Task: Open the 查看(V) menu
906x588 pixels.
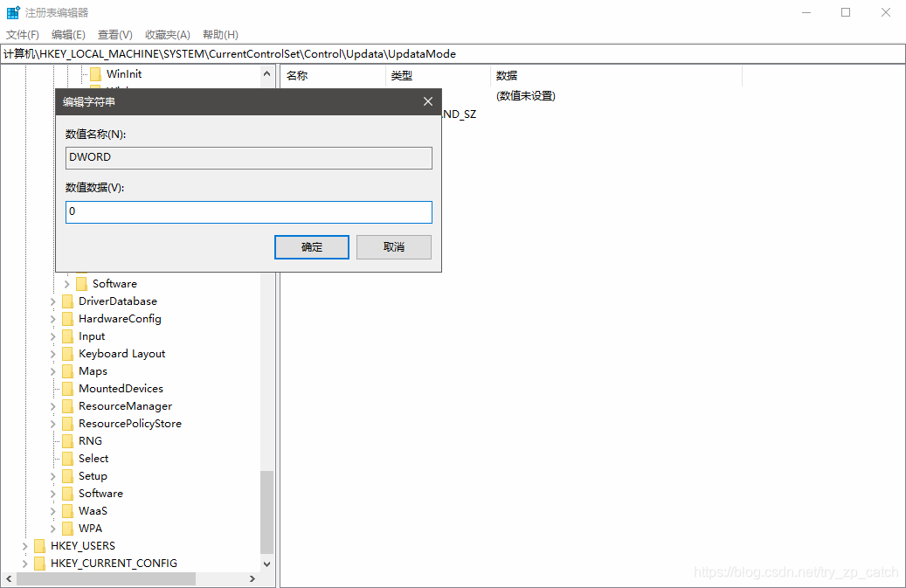Action: (115, 35)
